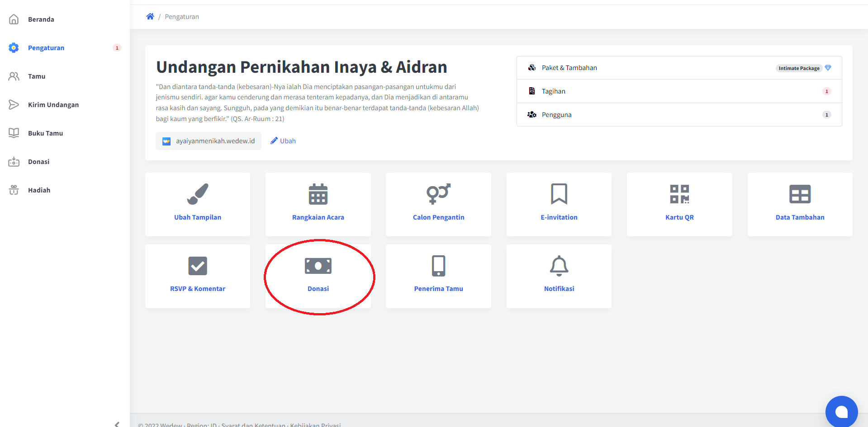
Task: Click the Rangkaian Acara calendar icon
Action: coord(318,194)
